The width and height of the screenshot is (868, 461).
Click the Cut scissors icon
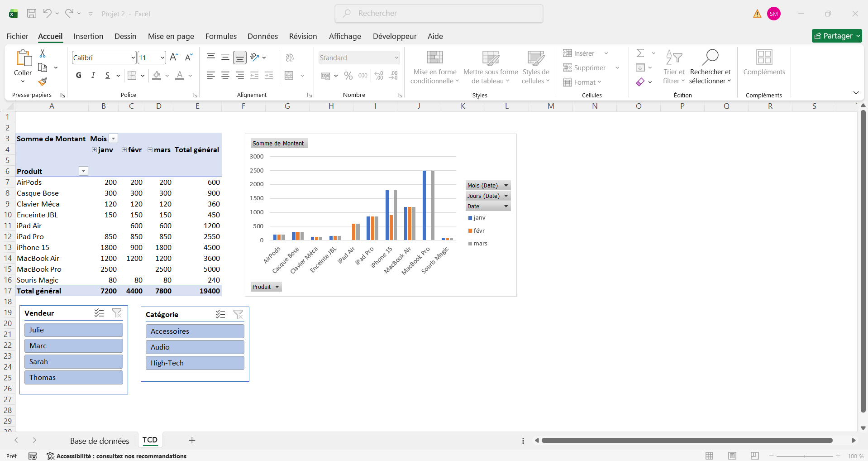pos(43,53)
